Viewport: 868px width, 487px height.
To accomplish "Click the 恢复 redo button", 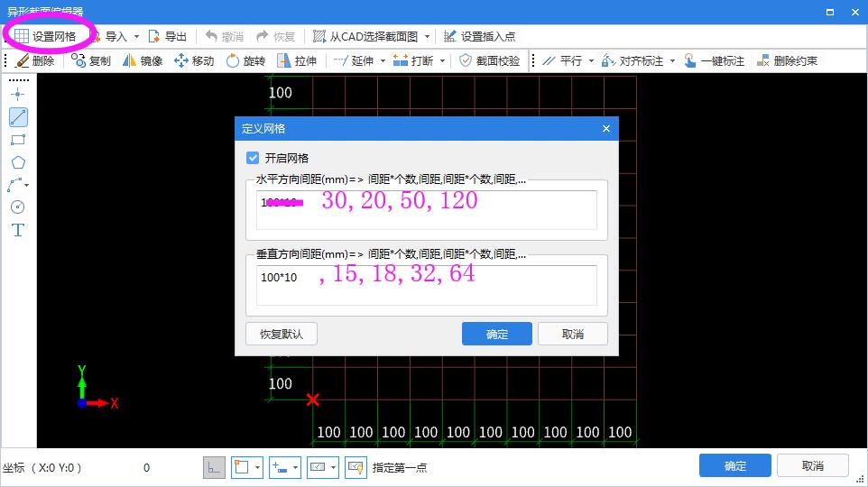I will point(276,36).
